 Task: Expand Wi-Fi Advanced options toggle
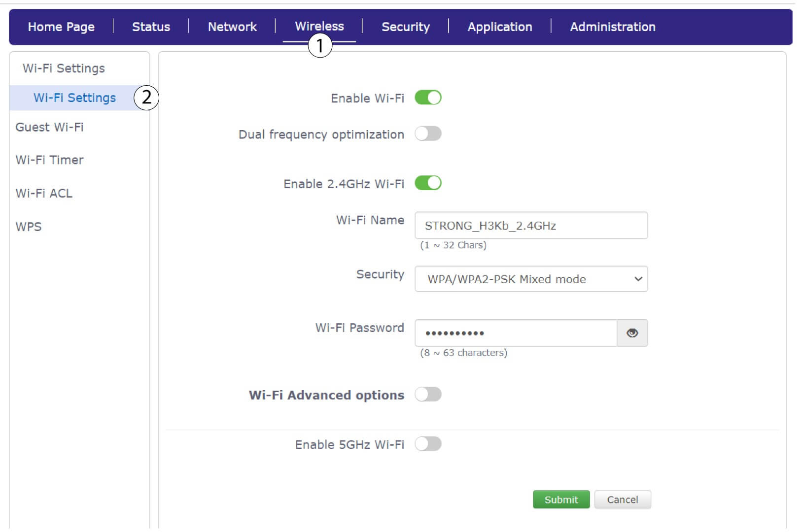(x=427, y=395)
